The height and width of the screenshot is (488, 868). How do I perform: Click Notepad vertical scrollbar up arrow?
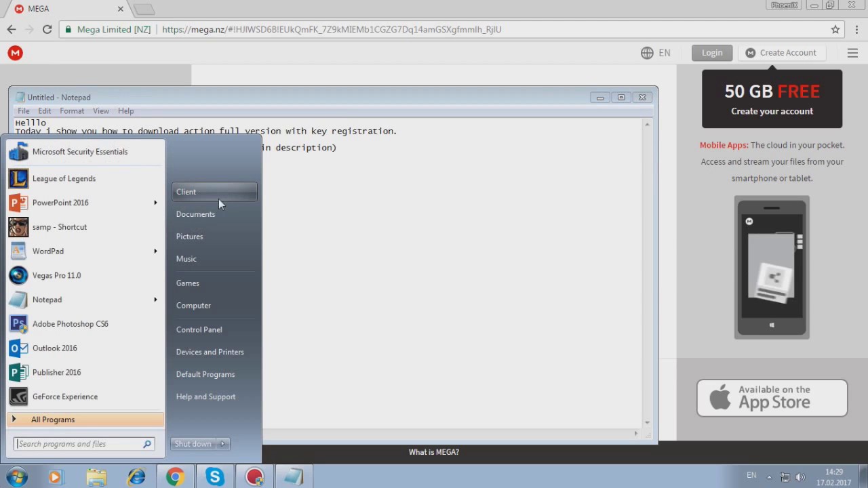pos(648,124)
